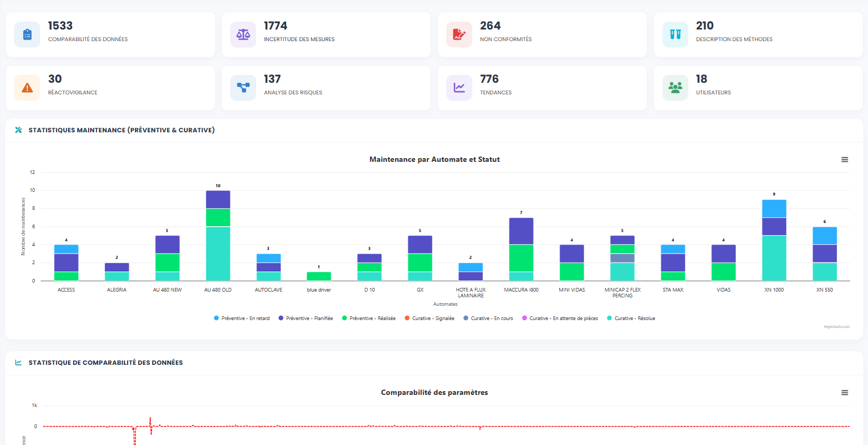Click the red Non Conformités document icon
Screen dimensions: 868x445
click(x=459, y=35)
